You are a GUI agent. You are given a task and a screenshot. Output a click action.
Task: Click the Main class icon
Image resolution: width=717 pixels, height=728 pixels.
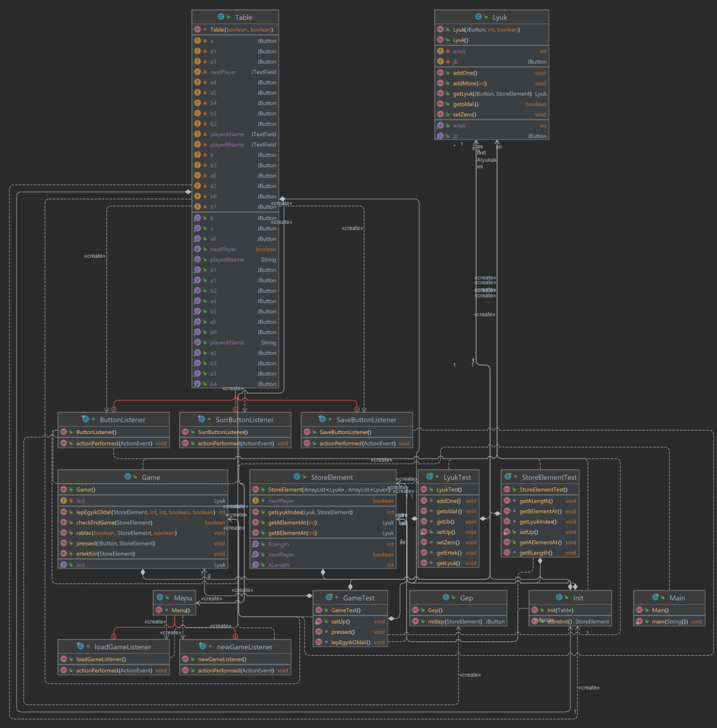tap(656, 597)
